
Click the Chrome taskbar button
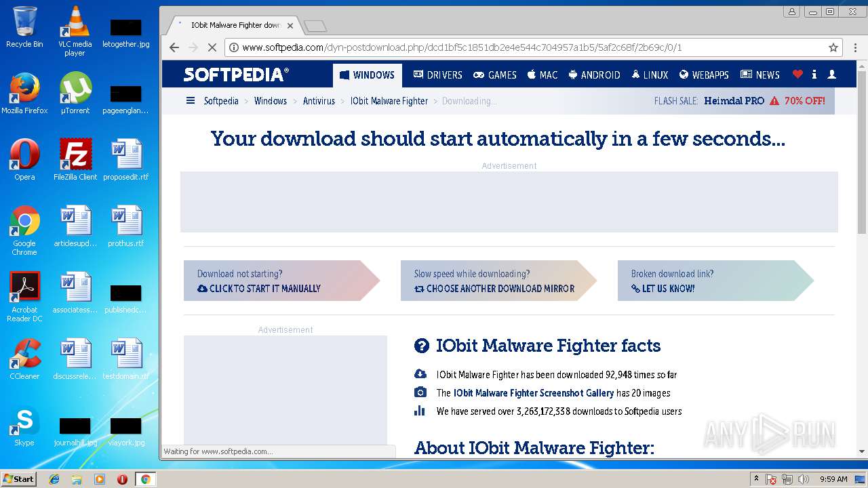click(145, 479)
